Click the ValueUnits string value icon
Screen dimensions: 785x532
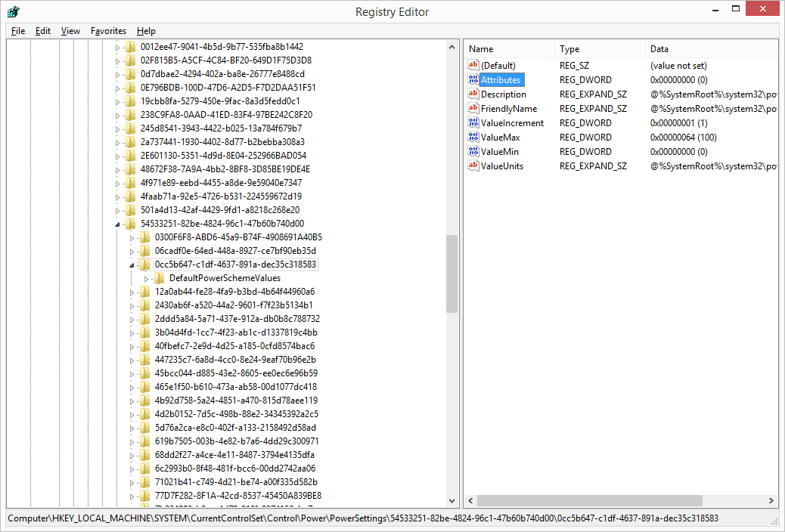[473, 165]
